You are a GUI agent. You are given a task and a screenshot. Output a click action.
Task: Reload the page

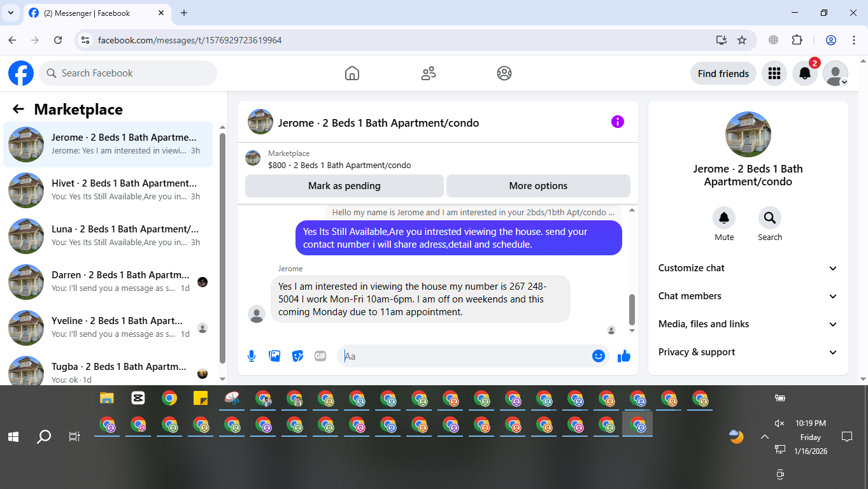click(58, 40)
